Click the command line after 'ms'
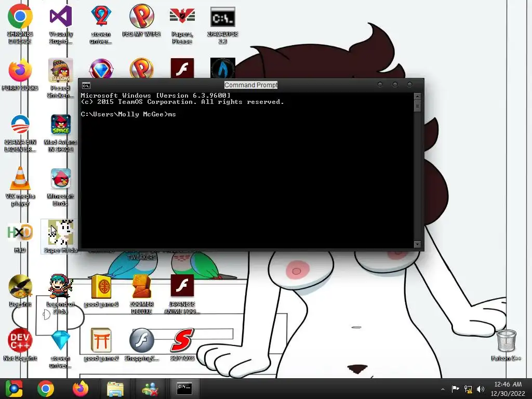 [x=178, y=114]
